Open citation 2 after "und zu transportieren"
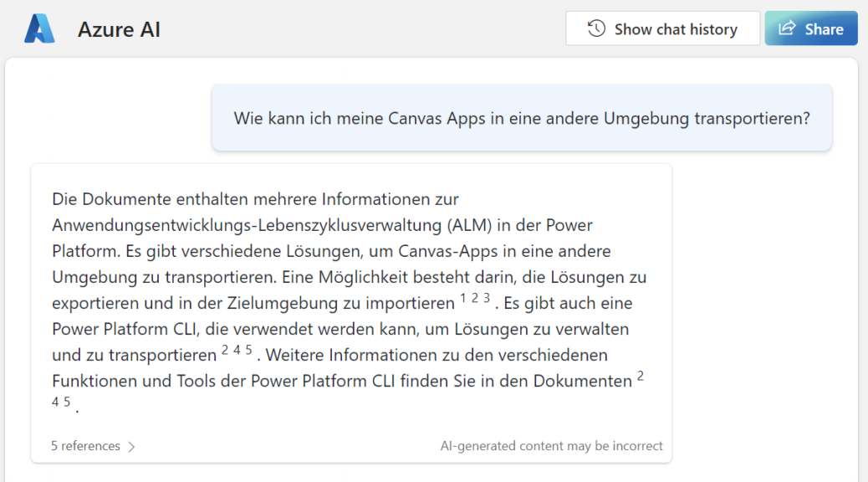868x482 pixels. [x=225, y=351]
